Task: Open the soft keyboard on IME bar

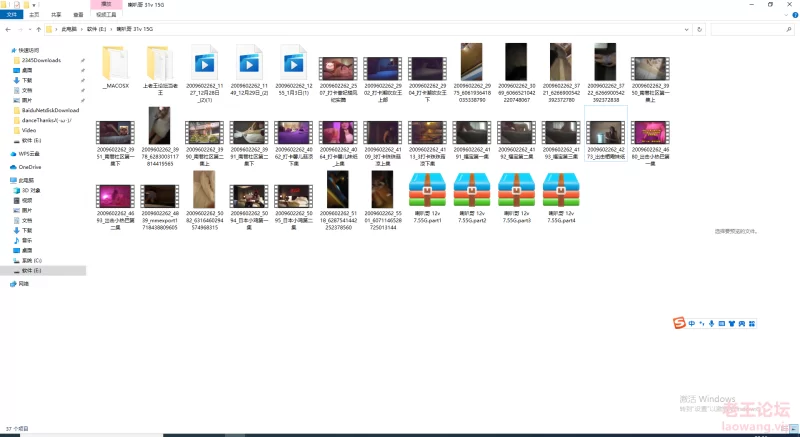Action: pyautogui.click(x=721, y=323)
